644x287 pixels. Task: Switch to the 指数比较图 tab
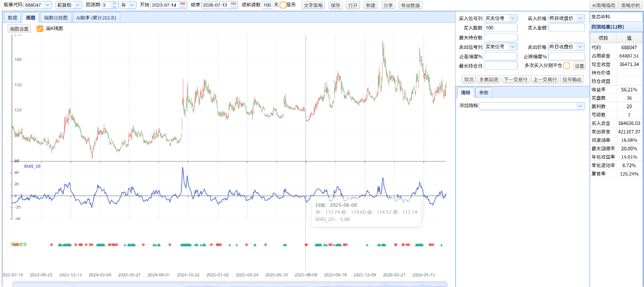55,18
